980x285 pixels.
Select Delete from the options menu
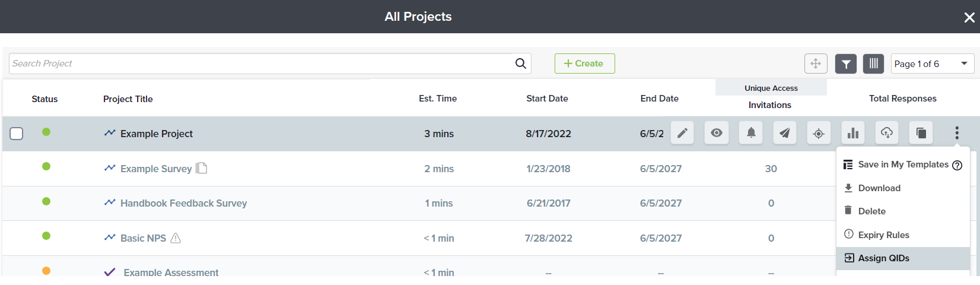click(871, 211)
